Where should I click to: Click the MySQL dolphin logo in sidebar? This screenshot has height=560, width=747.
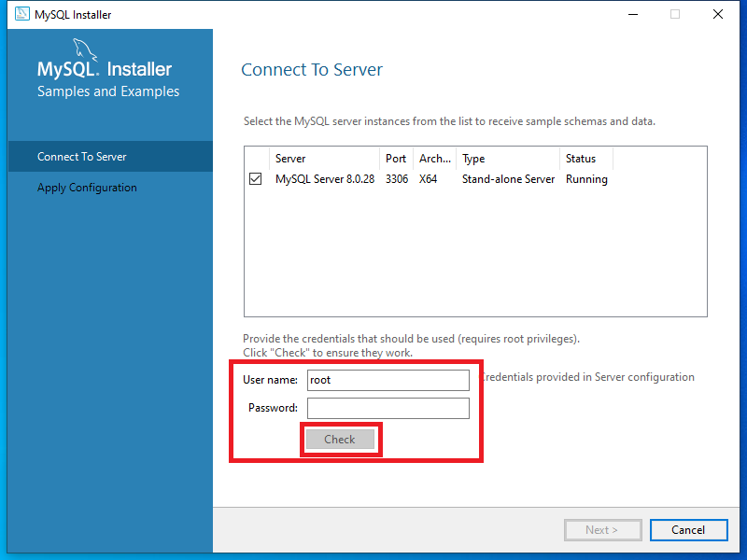pyautogui.click(x=85, y=49)
